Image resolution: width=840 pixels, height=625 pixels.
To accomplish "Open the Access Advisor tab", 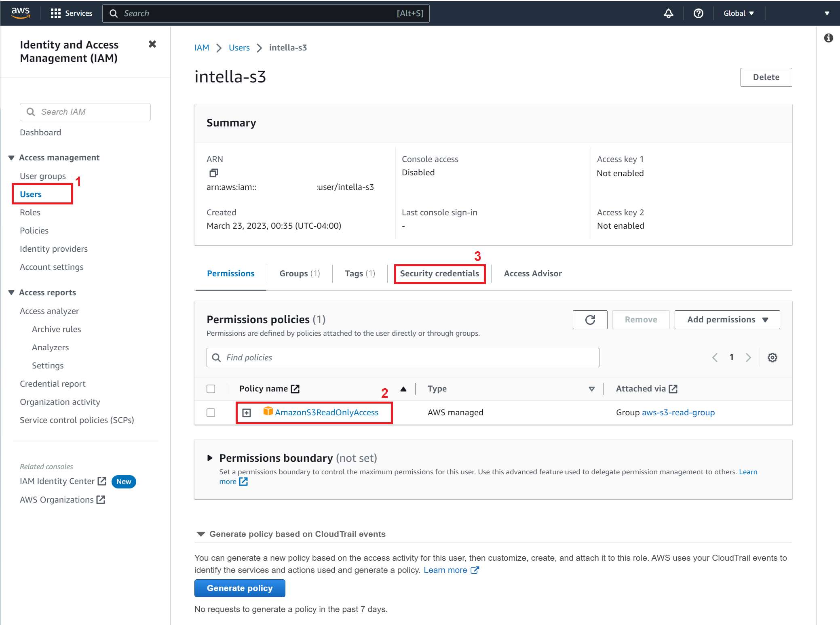I will (x=533, y=274).
